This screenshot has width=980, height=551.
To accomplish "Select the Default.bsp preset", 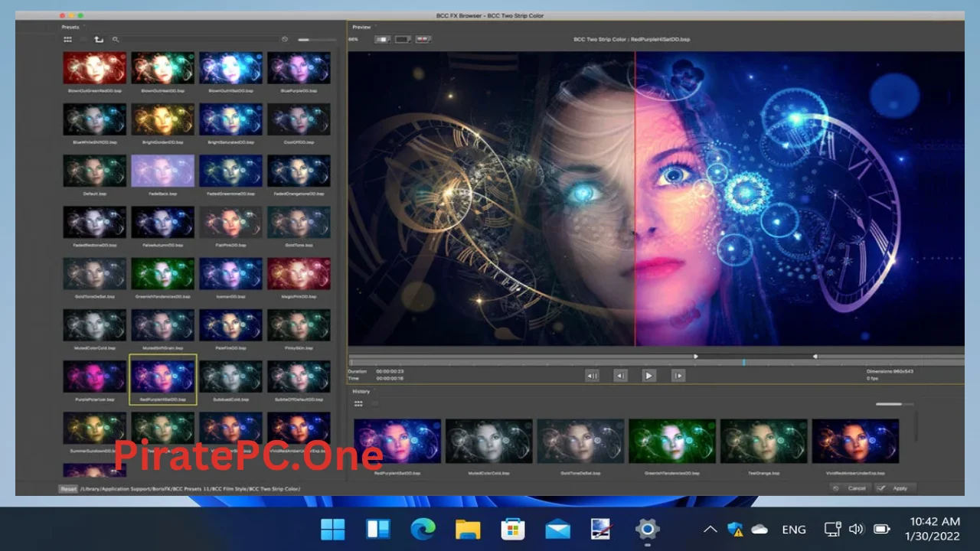I will click(x=94, y=170).
